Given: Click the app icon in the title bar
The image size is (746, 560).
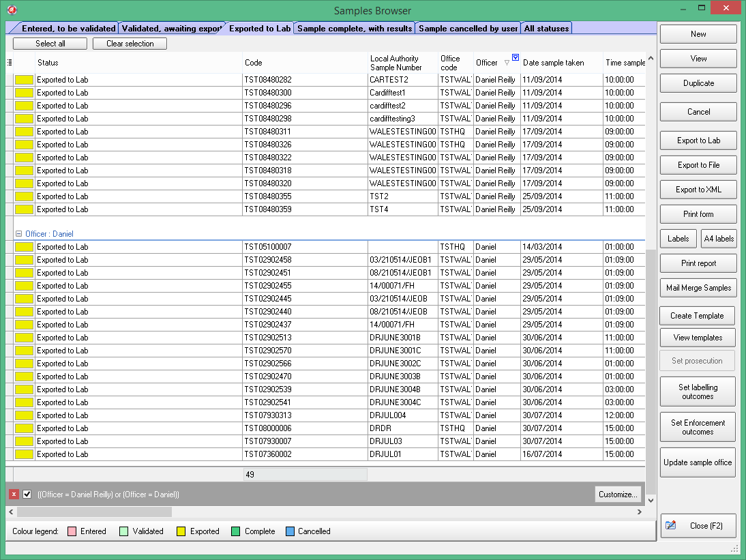Looking at the screenshot, I should tap(12, 10).
